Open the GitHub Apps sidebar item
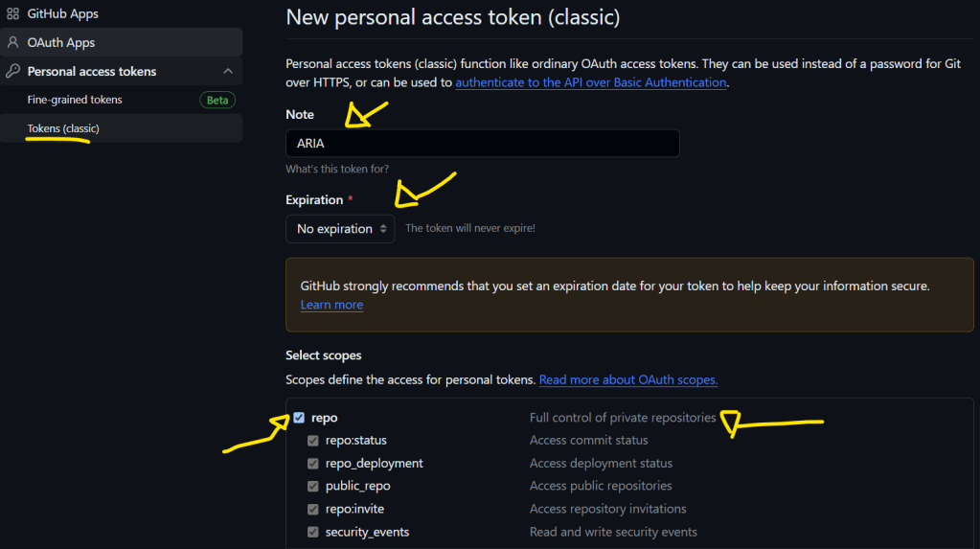The image size is (980, 549). pyautogui.click(x=63, y=14)
